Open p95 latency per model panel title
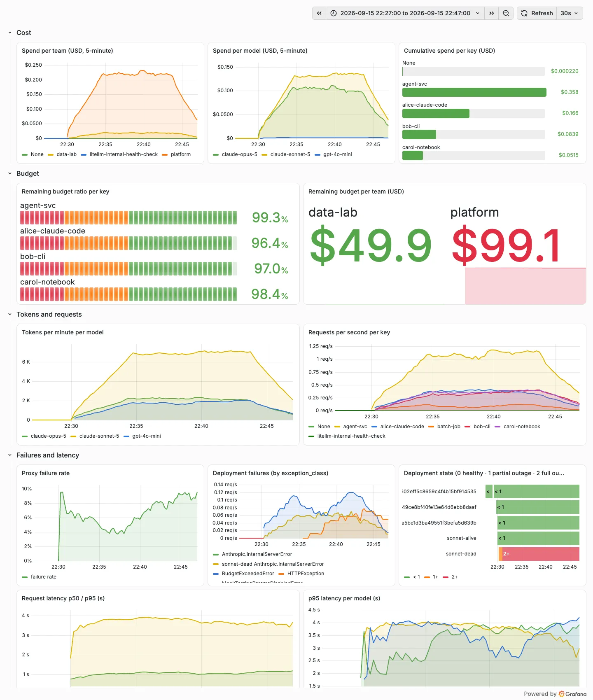Viewport: 593px width, 700px height. (344, 598)
